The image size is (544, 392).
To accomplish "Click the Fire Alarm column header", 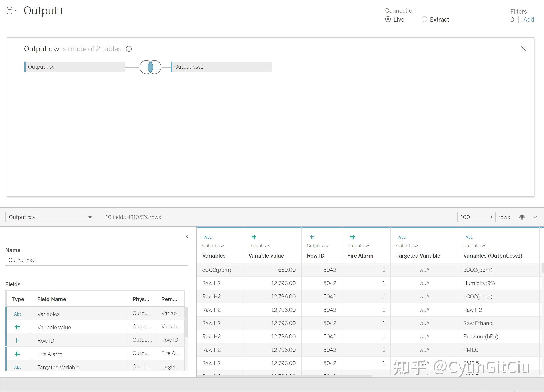I will 360,256.
